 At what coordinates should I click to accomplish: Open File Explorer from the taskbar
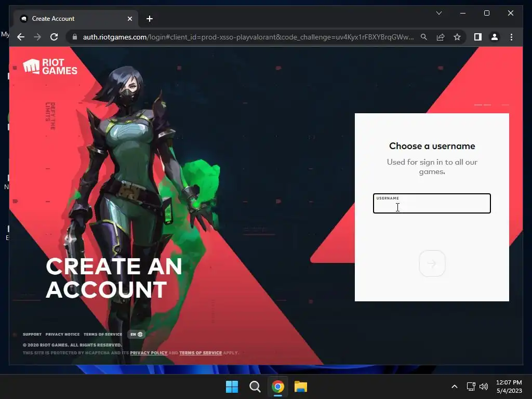[x=301, y=387]
